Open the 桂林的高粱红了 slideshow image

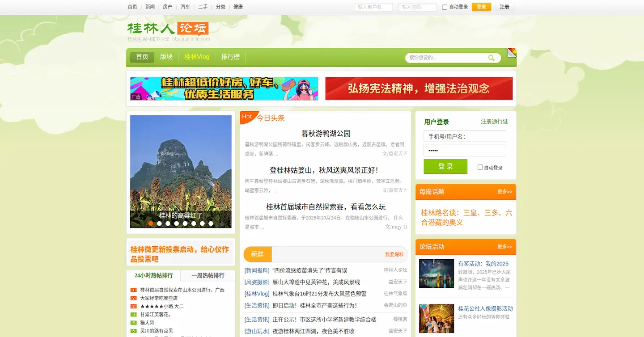coord(181,172)
